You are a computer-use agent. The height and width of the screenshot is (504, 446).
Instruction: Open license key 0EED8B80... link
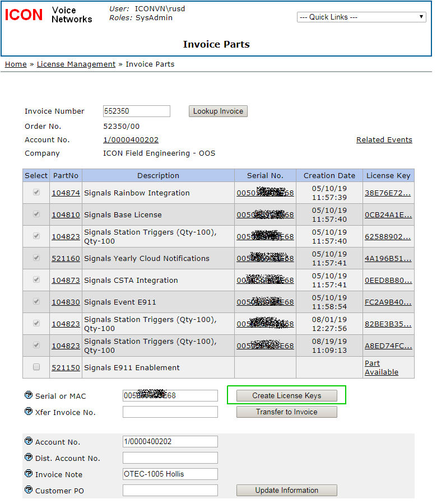pos(388,281)
